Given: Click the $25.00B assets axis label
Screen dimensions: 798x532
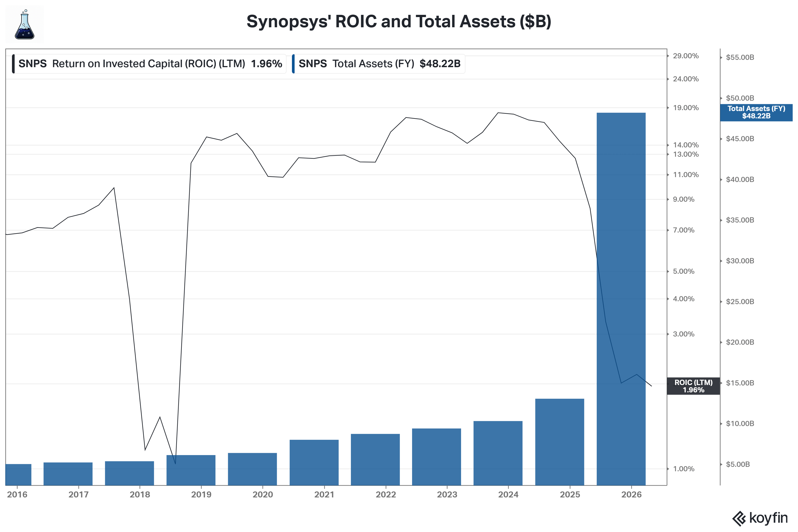Looking at the screenshot, I should point(740,302).
